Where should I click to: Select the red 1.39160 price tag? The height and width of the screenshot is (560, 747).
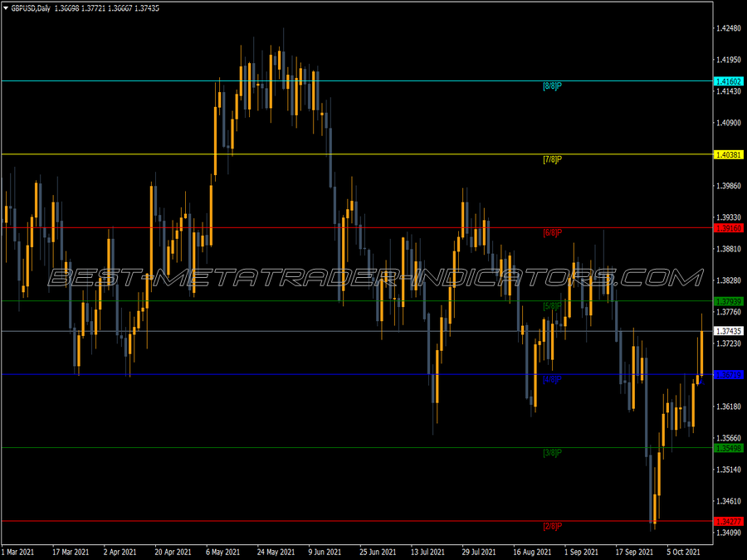point(729,228)
